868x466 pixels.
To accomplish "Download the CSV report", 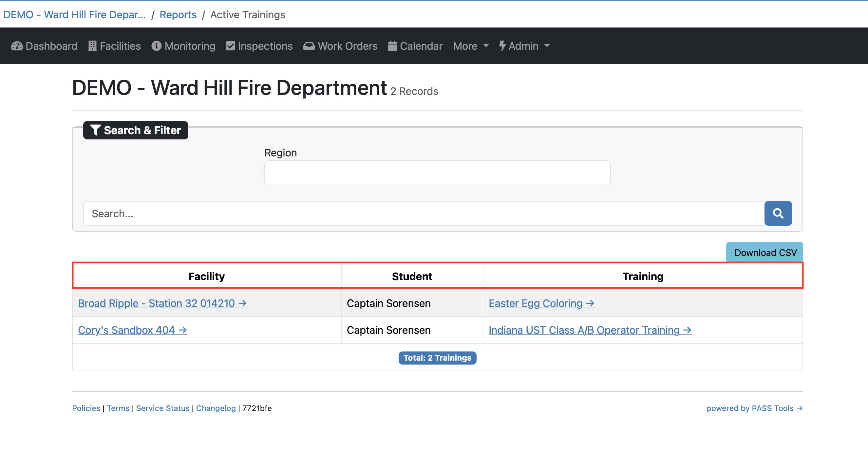I will point(764,253).
